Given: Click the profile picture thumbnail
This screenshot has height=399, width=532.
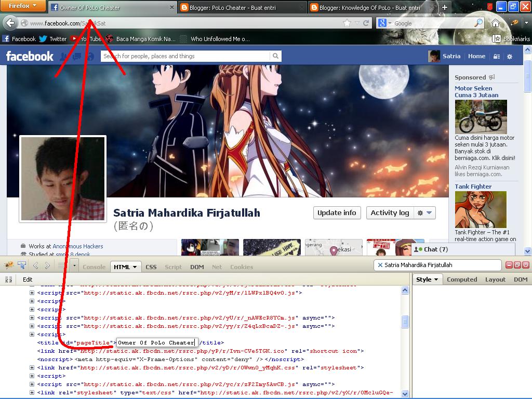Looking at the screenshot, I should pyautogui.click(x=63, y=179).
